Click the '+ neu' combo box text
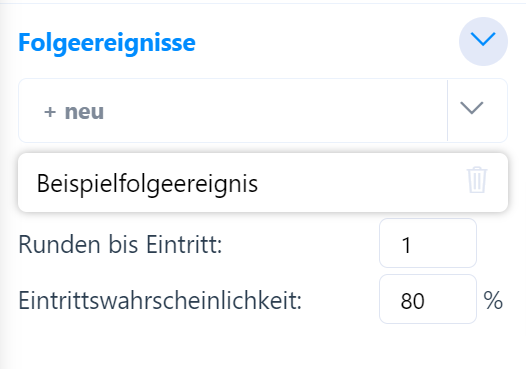Image resolution: width=526 pixels, height=369 pixels. point(74,112)
